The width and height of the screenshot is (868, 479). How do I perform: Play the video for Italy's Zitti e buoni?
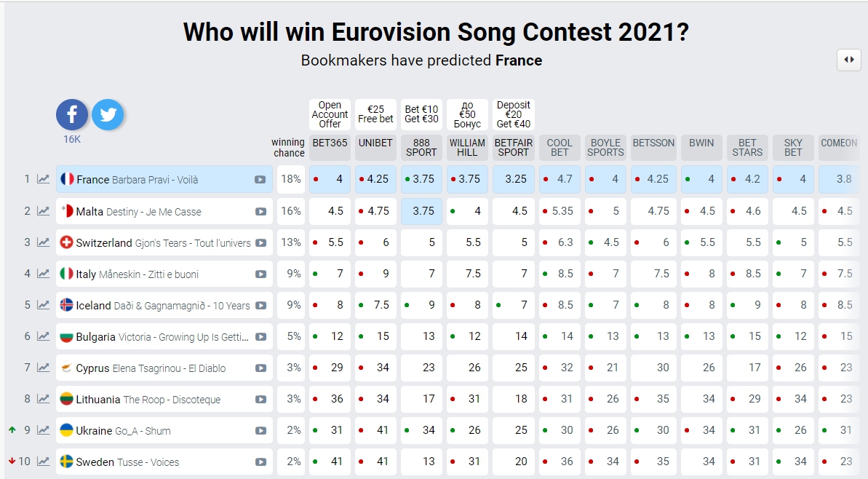tap(260, 274)
